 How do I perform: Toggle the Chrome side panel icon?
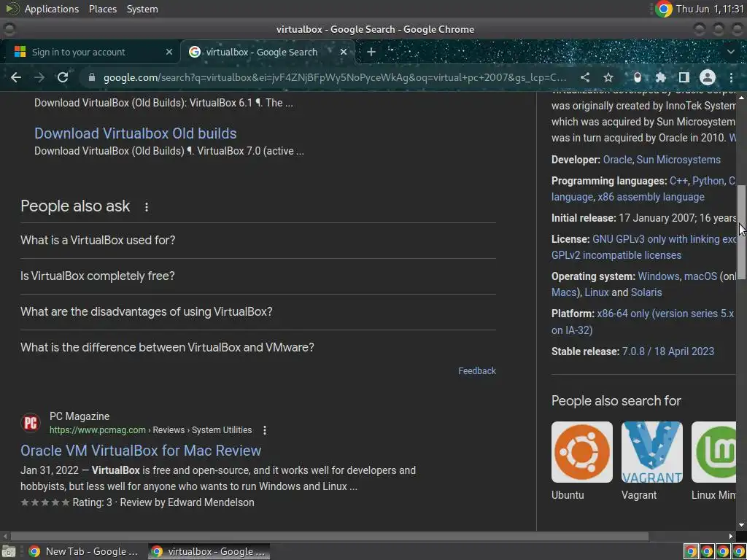pos(684,77)
